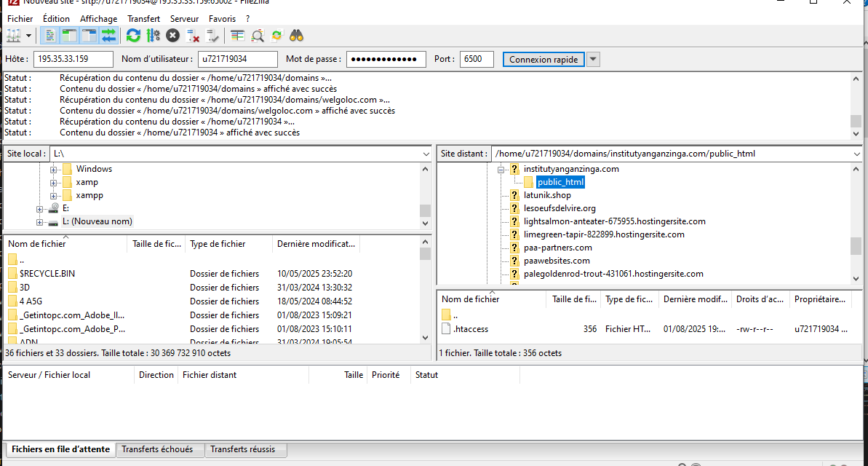Toggle processing of the transfer queue
The image size is (868, 466).
153,35
